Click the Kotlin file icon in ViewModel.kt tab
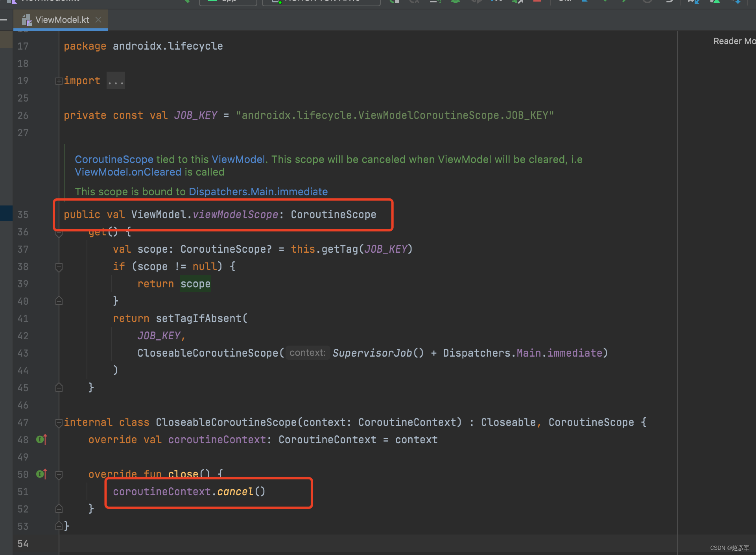Viewport: 756px width, 555px height. coord(27,20)
